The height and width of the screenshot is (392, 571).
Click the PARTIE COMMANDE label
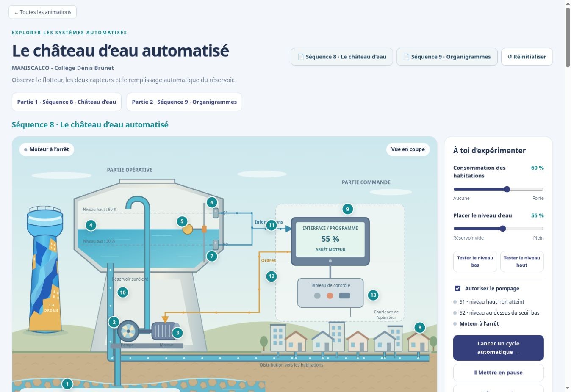[366, 182]
